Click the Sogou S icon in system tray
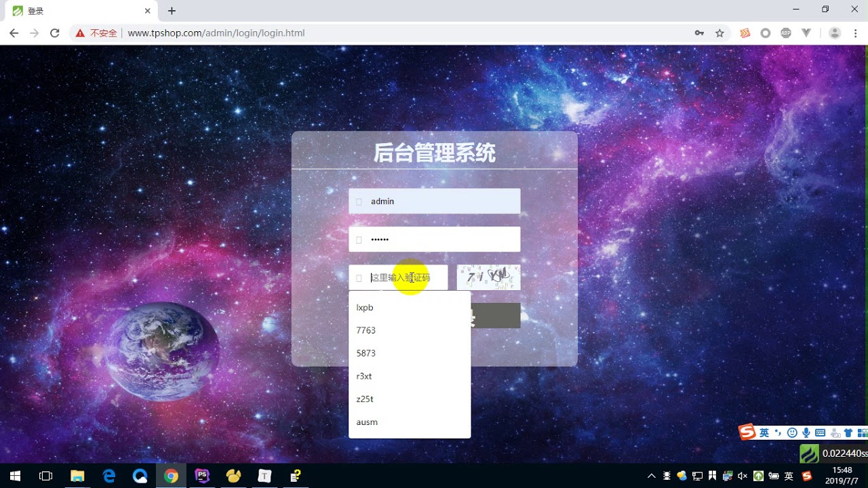The width and height of the screenshot is (868, 488). (x=806, y=476)
